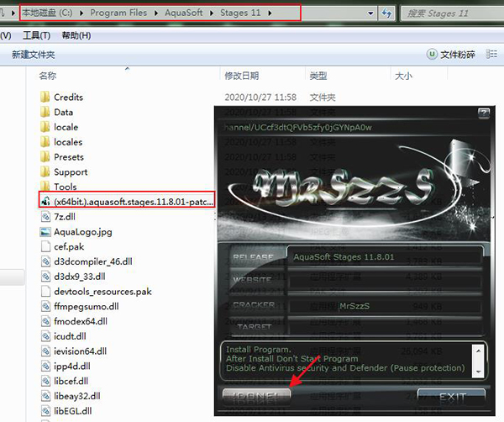Screen dimensions: 504x422
Task: Open the address bar history dropdown
Action: coord(370,13)
